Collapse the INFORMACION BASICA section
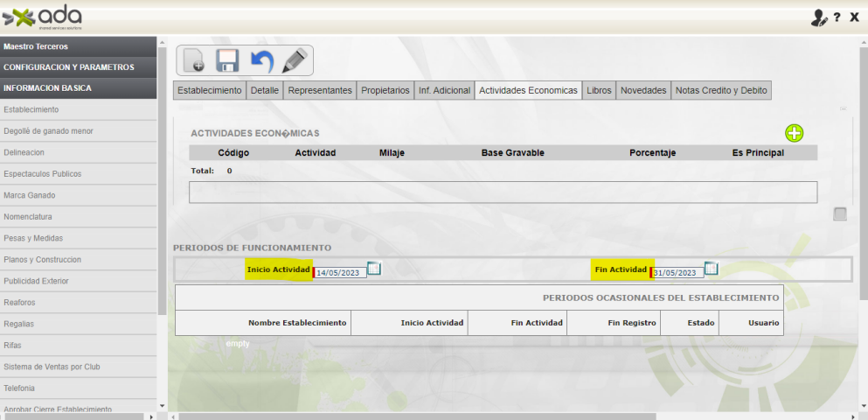Viewport: 868px width, 420px height. pyautogui.click(x=79, y=88)
